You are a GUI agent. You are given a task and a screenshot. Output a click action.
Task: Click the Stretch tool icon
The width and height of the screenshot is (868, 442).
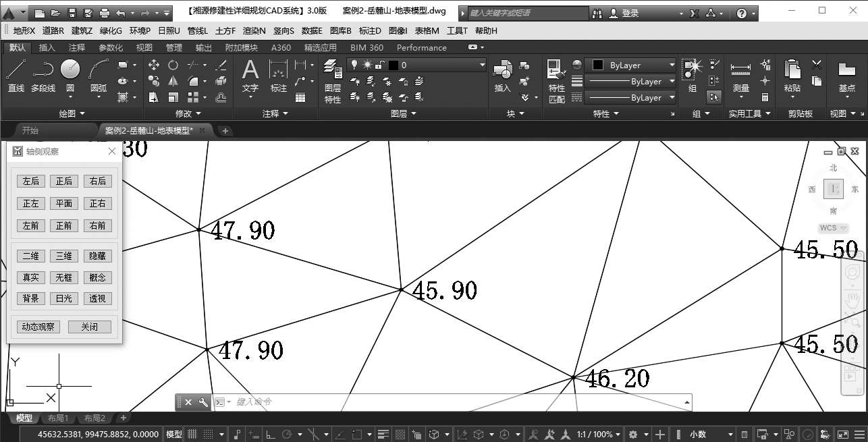point(154,97)
